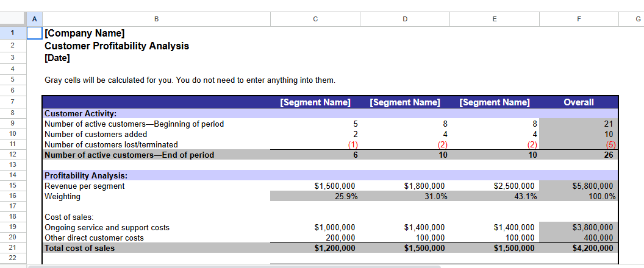
Task: Select column D header
Action: tap(405, 19)
